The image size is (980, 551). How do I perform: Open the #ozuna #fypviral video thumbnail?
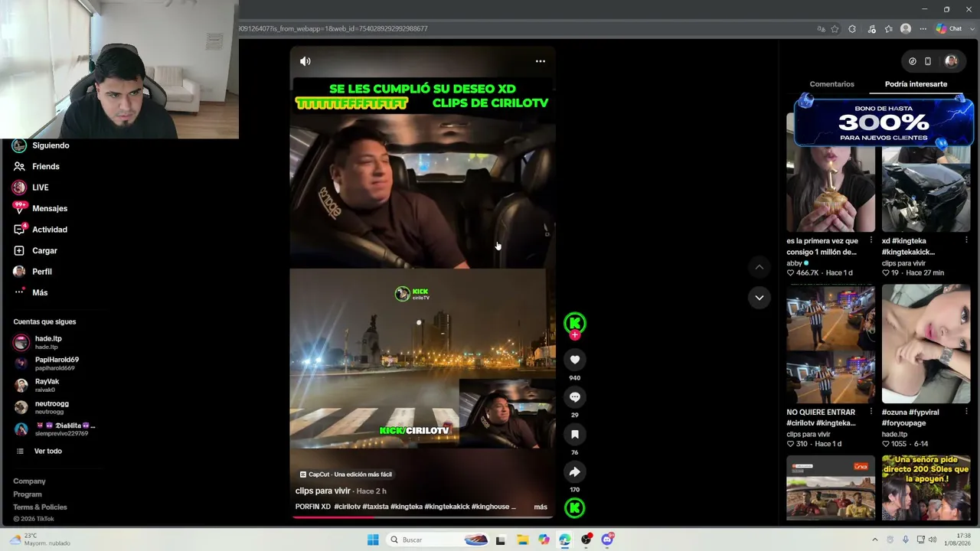pos(926,344)
